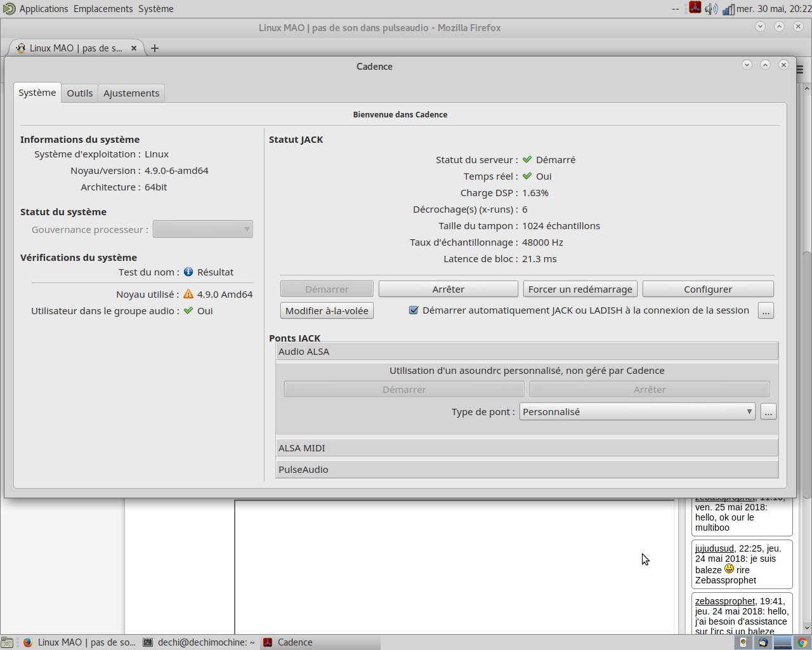
Task: Click the Charge DSP value 1.63%
Action: pyautogui.click(x=535, y=193)
